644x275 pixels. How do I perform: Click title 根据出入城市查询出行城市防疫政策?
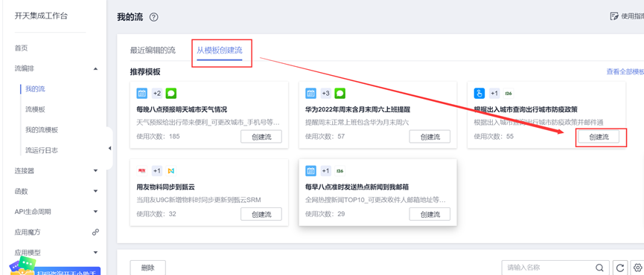point(526,109)
